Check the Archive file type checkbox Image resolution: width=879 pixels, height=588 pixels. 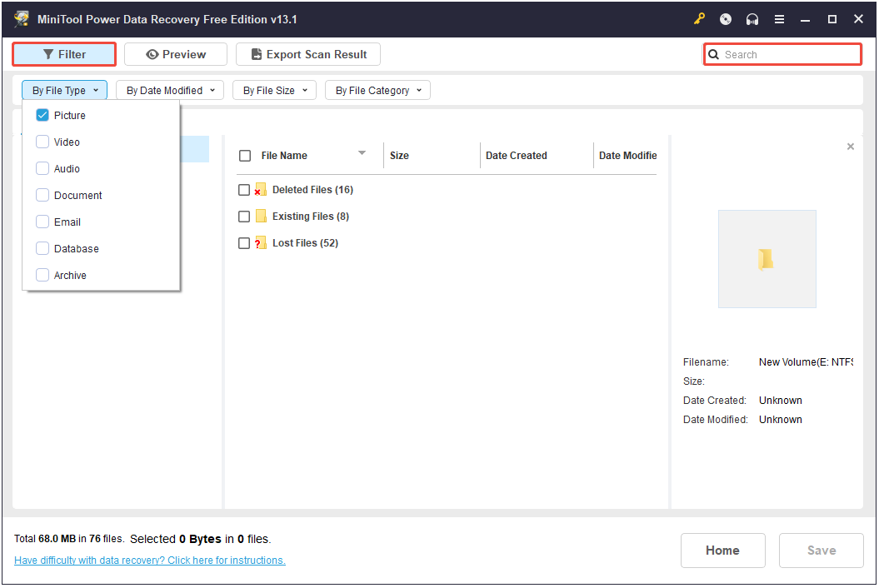(x=42, y=275)
